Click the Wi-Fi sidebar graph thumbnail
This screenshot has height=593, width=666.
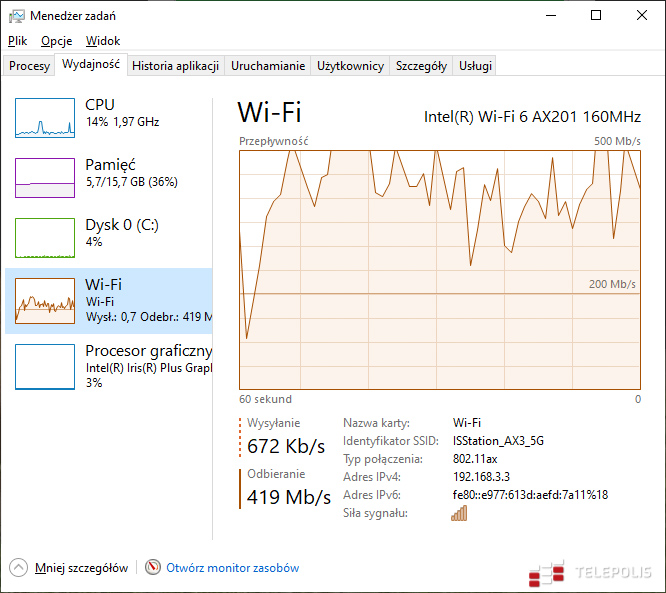click(x=45, y=298)
